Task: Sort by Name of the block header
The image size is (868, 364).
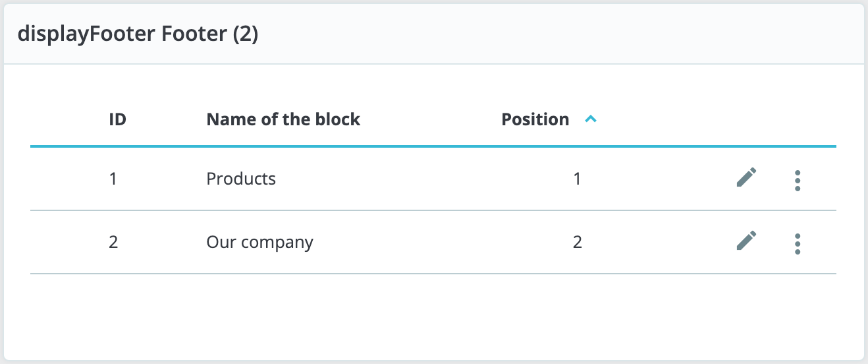Action: coord(283,119)
